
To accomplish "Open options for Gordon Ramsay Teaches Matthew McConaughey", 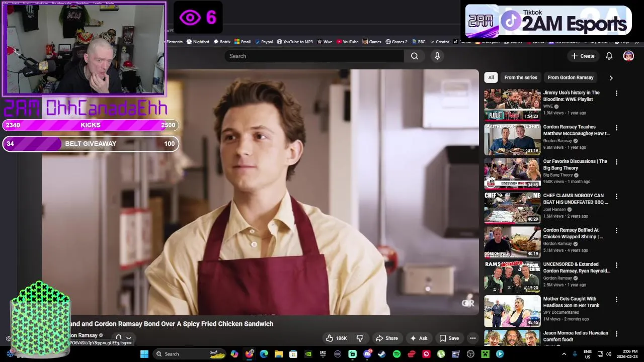I will tap(616, 128).
